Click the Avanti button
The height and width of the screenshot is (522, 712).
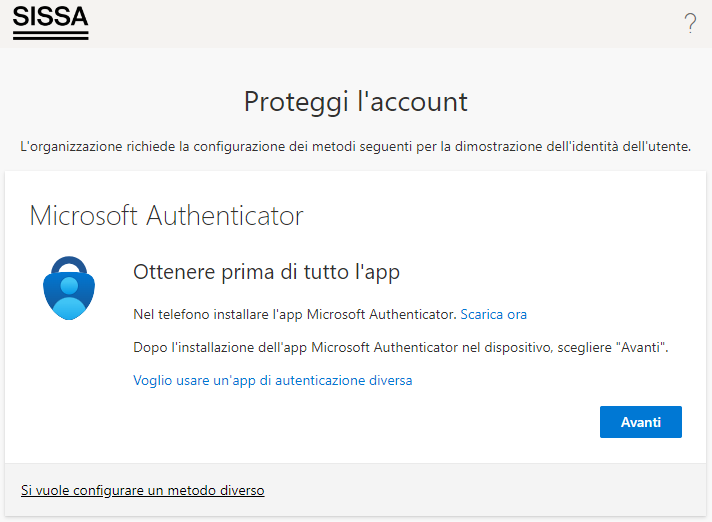[641, 422]
